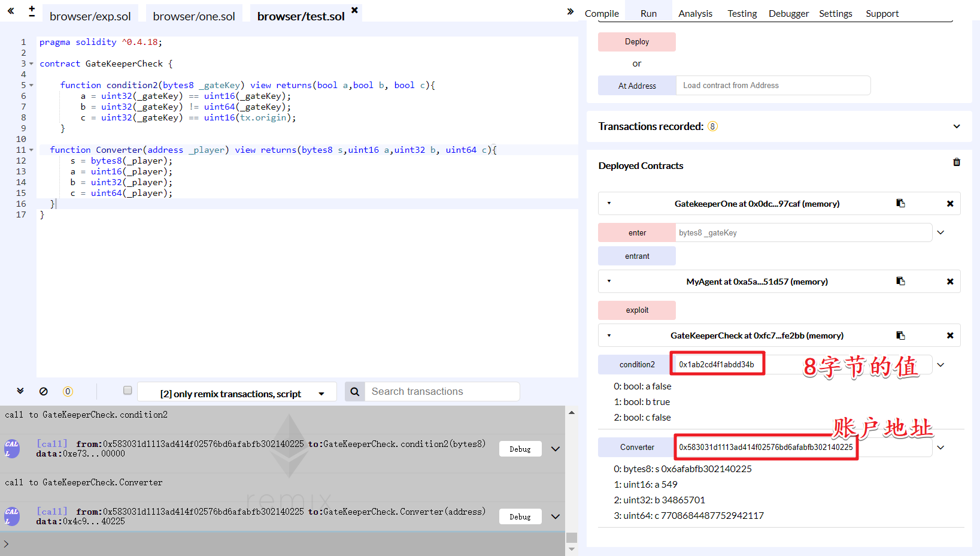Fold the contract block at line 3
Image resolution: width=980 pixels, height=556 pixels.
pos(31,64)
